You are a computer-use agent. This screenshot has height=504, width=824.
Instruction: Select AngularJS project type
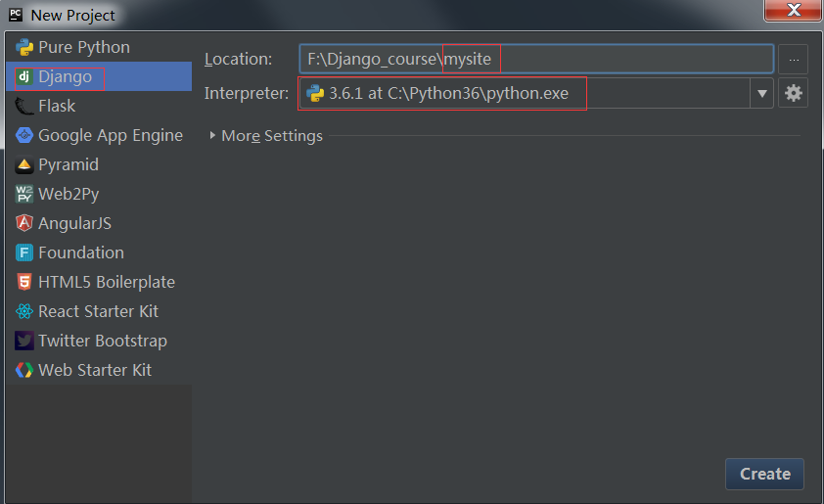coord(99,223)
